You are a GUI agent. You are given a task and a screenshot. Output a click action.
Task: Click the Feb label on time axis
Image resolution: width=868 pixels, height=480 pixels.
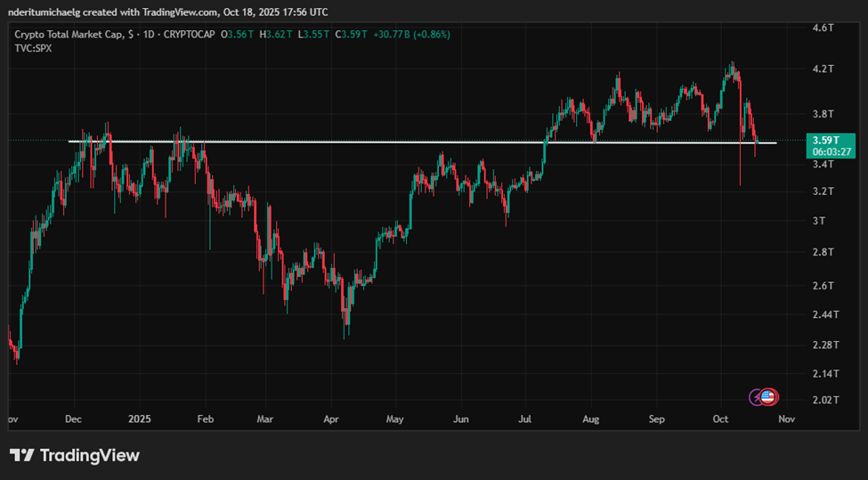tap(206, 419)
